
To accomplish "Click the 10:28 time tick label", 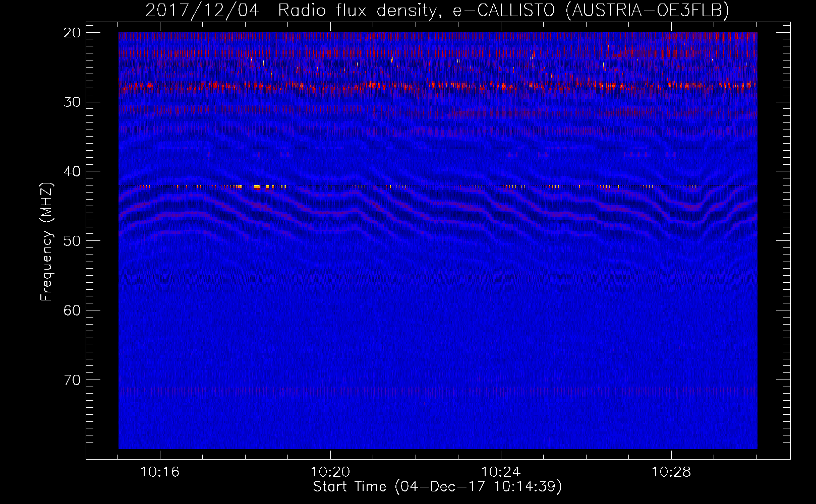I will 671,472.
